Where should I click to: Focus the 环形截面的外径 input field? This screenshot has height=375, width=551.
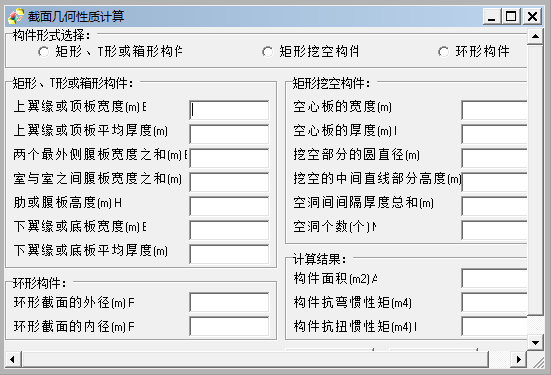point(229,302)
